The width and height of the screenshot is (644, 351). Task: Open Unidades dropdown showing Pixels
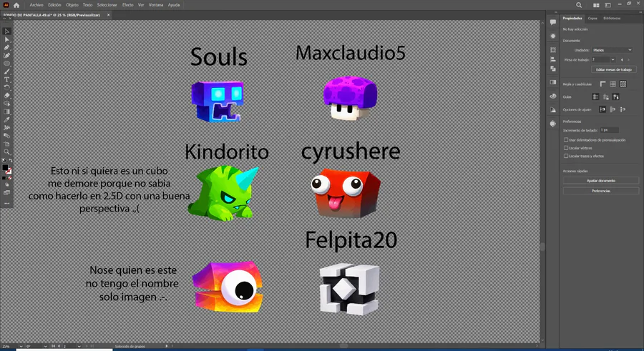pyautogui.click(x=613, y=50)
